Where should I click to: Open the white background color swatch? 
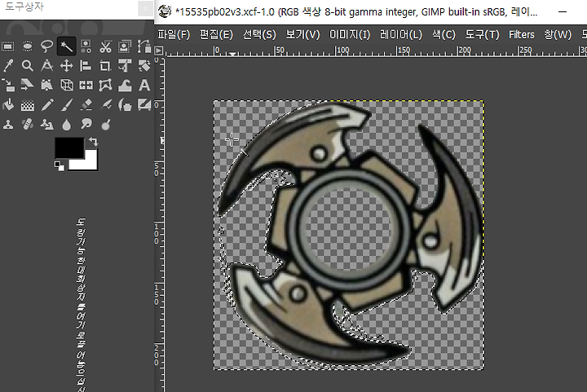tap(89, 163)
